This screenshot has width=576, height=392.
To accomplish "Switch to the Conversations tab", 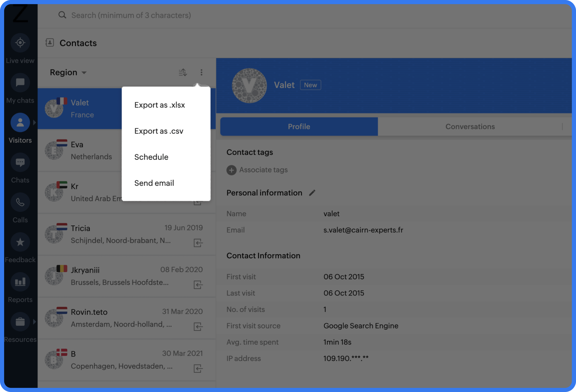I will pos(470,126).
